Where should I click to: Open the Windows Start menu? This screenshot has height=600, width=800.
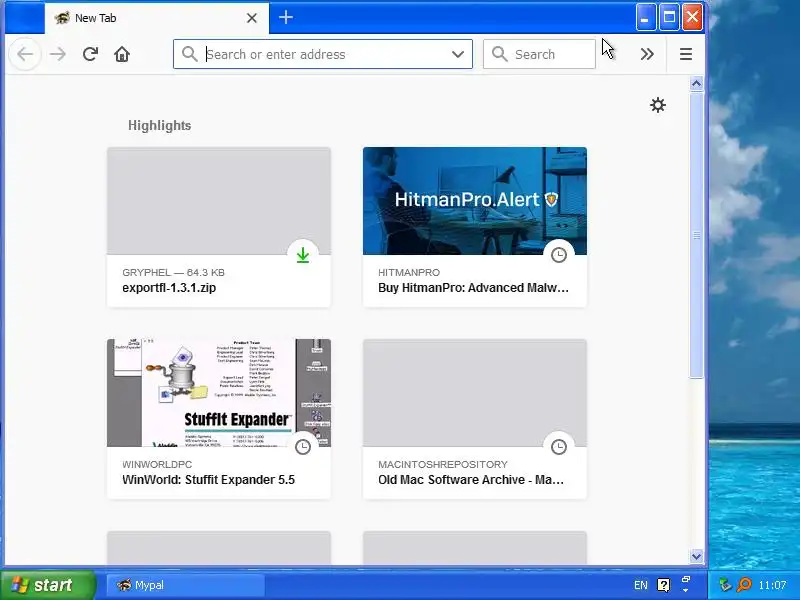coord(47,585)
